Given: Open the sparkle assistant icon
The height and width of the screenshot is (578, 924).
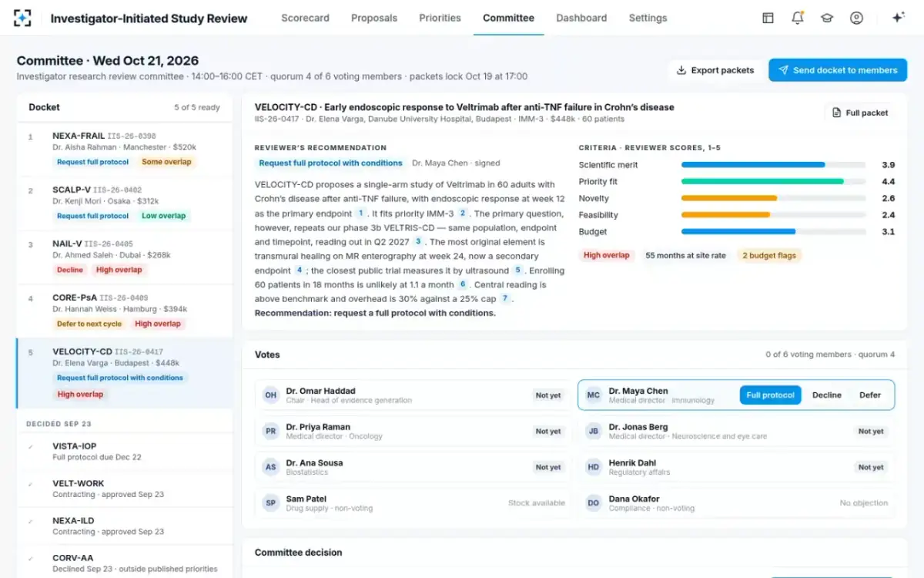Looking at the screenshot, I should [898, 18].
